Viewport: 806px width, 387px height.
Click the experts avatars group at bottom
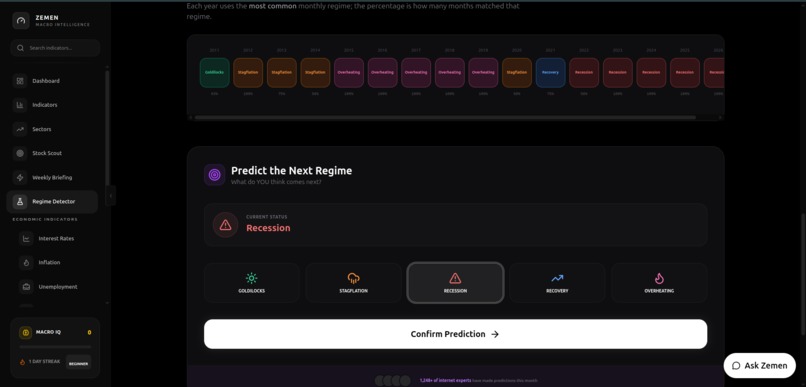[392, 381]
